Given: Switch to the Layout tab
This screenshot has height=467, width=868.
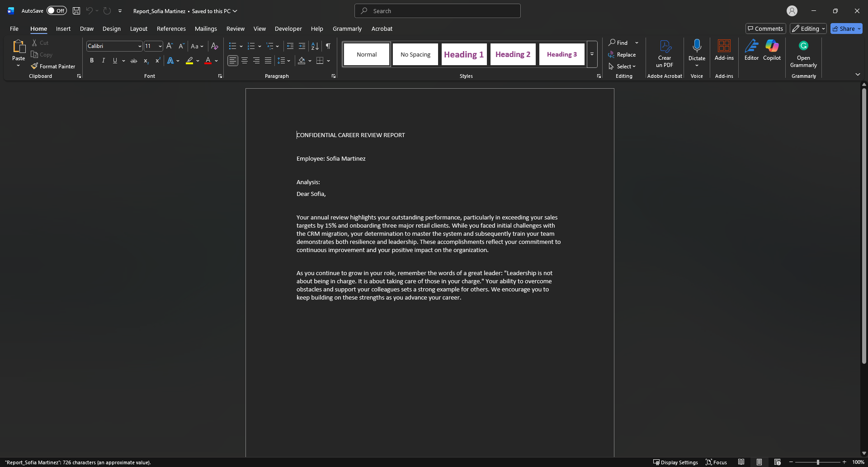Looking at the screenshot, I should click(138, 29).
